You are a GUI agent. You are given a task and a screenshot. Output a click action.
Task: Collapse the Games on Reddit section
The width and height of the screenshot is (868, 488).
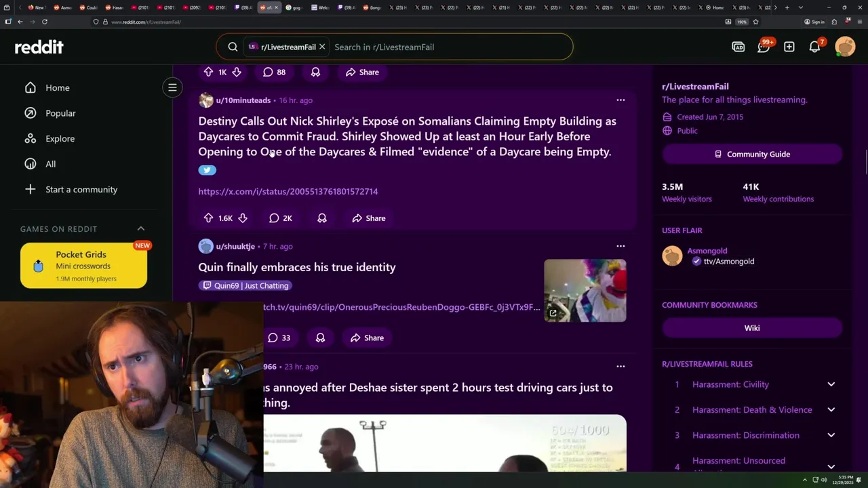pos(141,228)
